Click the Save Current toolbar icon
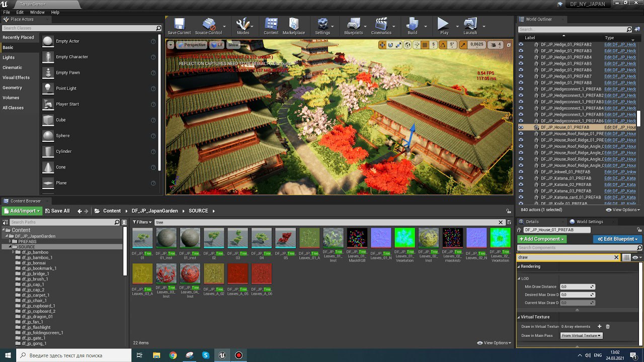This screenshot has height=362, width=644. [x=179, y=25]
